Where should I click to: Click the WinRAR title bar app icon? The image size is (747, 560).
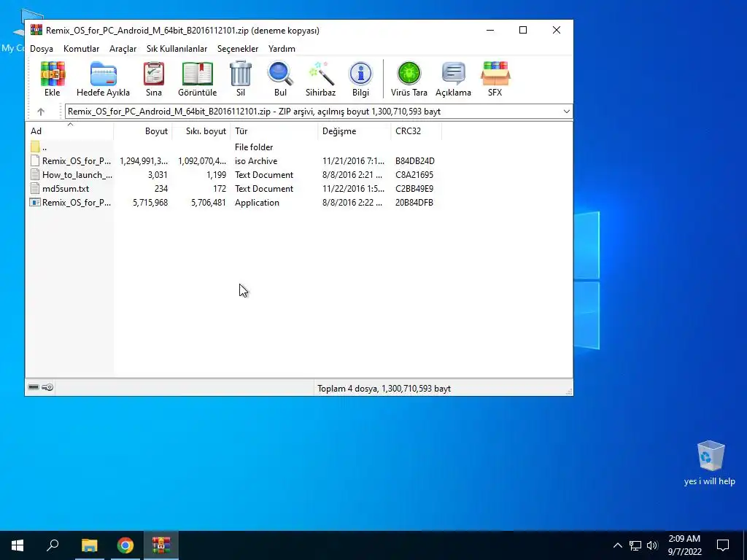(x=36, y=30)
